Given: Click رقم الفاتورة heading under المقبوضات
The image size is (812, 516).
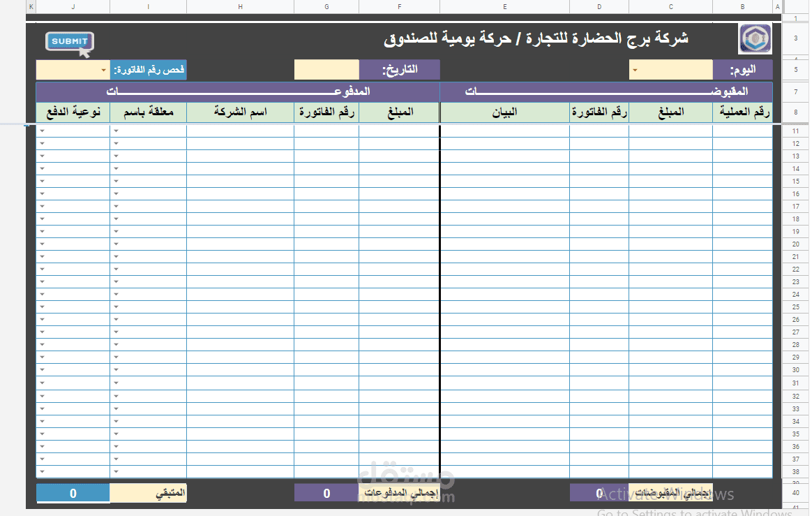Looking at the screenshot, I should pos(599,112).
